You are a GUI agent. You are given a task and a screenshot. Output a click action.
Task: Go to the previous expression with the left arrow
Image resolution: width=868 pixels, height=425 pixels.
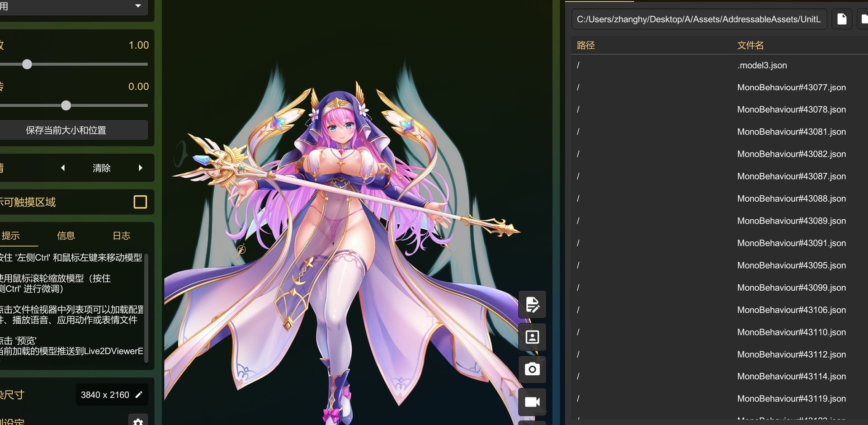[63, 168]
